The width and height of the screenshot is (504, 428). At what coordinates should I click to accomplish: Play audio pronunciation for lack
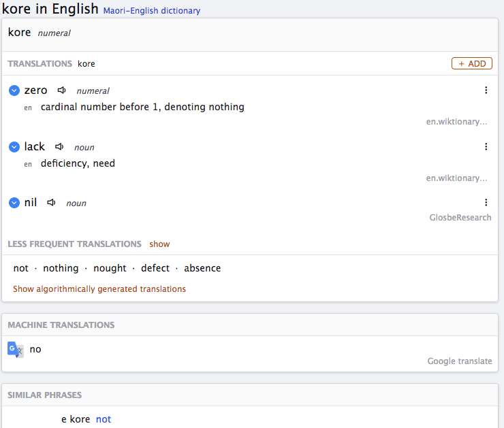tap(59, 147)
